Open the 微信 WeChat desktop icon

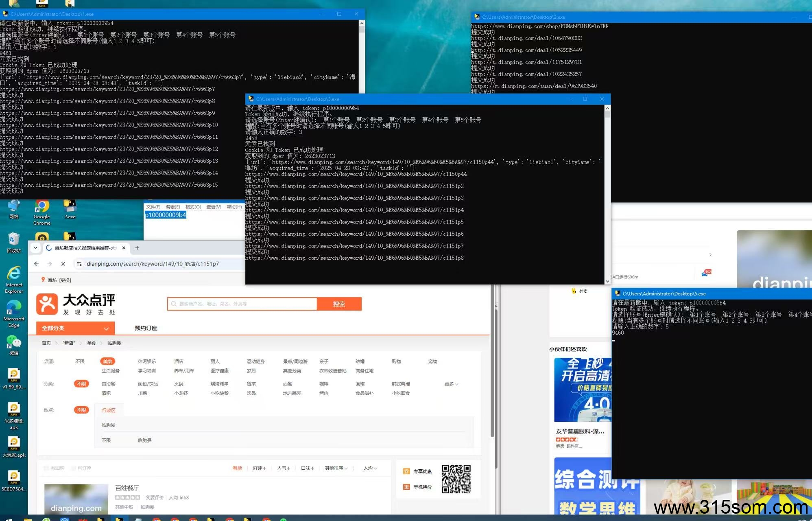(x=14, y=345)
